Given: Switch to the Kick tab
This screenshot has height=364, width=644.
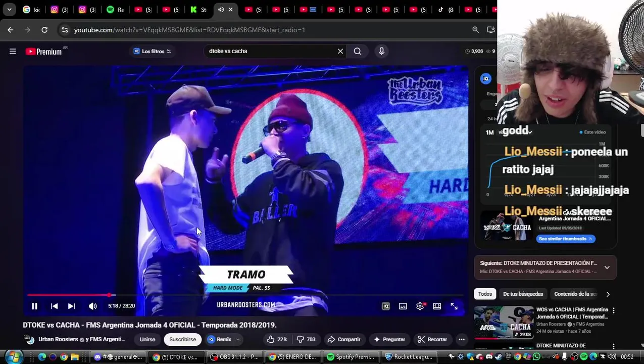Looking at the screenshot, I should click(x=198, y=10).
